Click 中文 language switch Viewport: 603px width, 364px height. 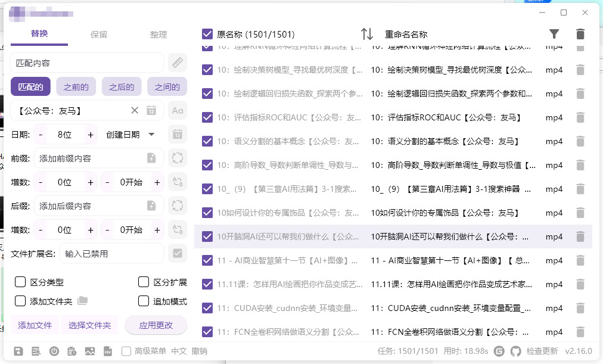[179, 351]
